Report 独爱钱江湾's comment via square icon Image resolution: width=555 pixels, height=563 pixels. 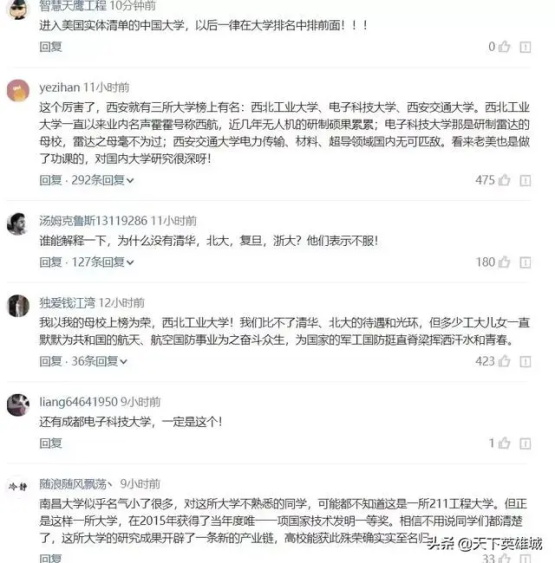tap(525, 362)
